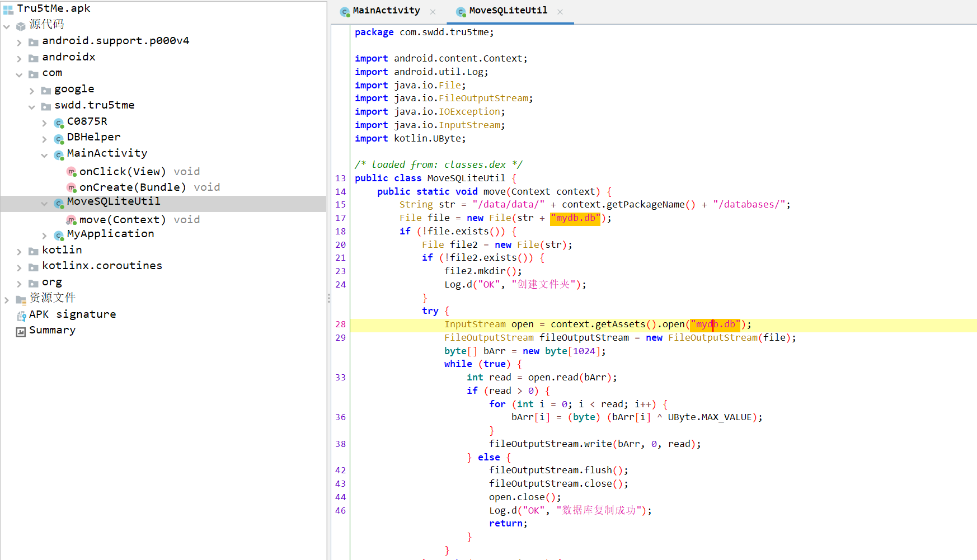Click the Tru5tMe.apk root icon
Viewport: 977px width, 560px height.
(x=8, y=9)
